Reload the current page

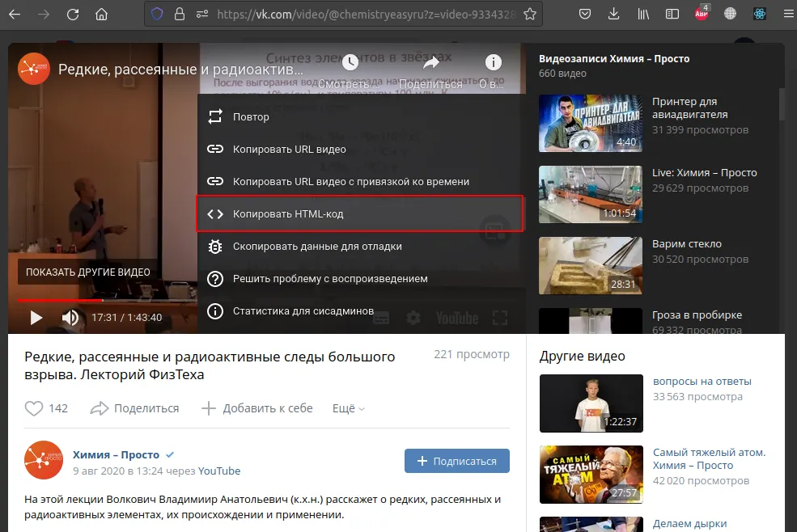[73, 15]
